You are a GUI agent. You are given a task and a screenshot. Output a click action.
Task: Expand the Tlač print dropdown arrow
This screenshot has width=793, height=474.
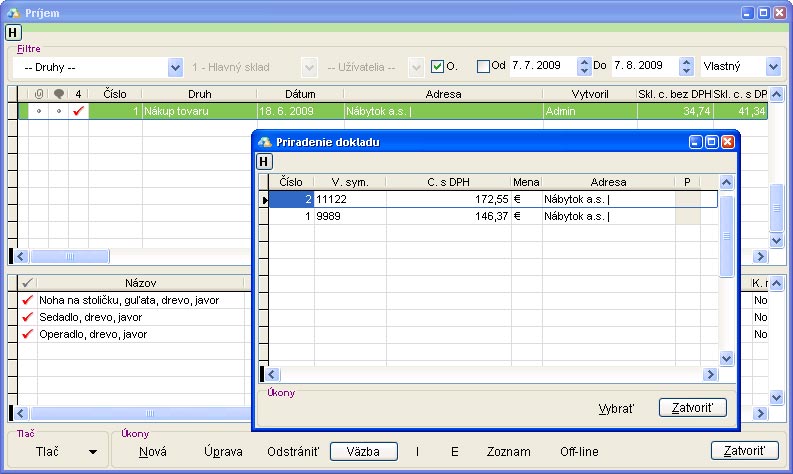tap(93, 452)
